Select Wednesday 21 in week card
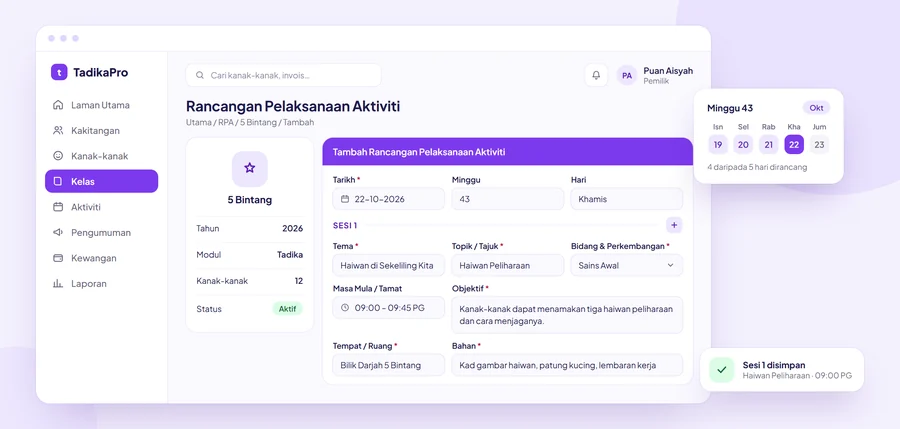This screenshot has height=429, width=900. [769, 145]
